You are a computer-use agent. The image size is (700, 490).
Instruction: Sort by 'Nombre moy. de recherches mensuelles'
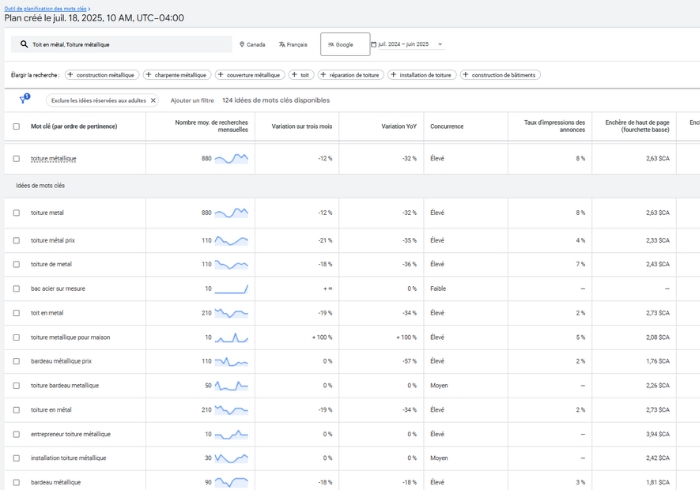click(x=211, y=126)
